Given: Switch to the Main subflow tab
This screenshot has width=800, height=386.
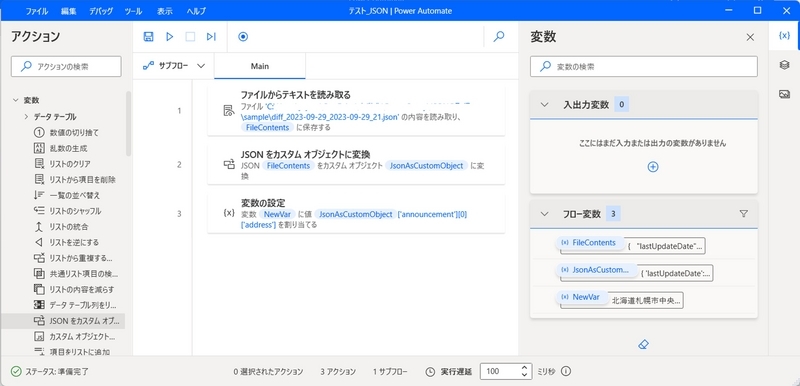Looking at the screenshot, I should click(x=260, y=66).
